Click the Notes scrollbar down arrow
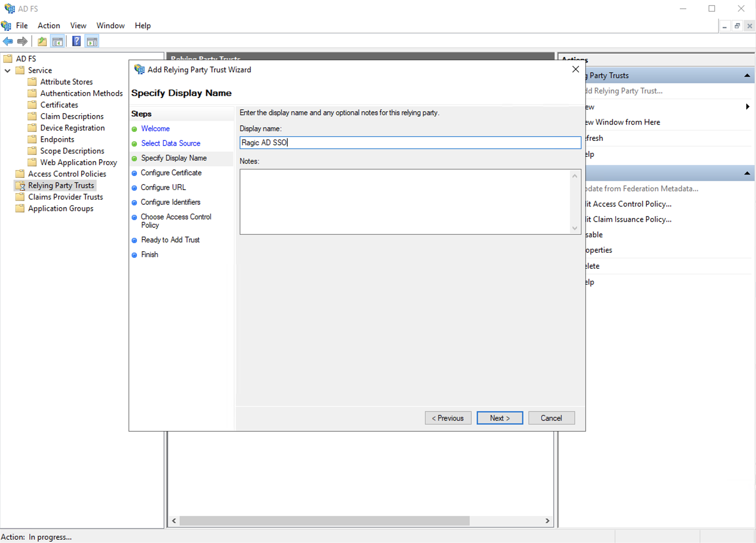The width and height of the screenshot is (756, 543). (x=575, y=228)
